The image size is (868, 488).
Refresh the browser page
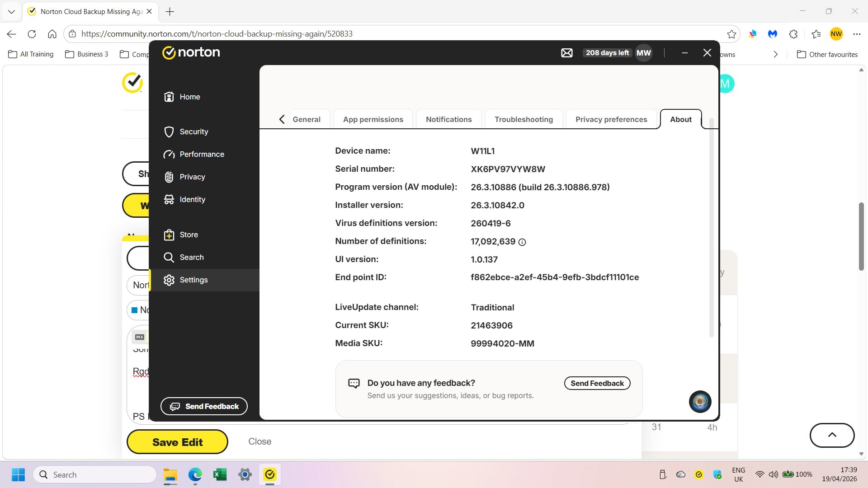click(x=32, y=34)
